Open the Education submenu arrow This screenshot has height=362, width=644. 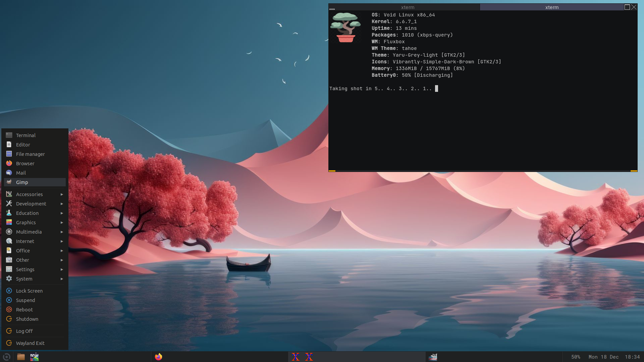(x=62, y=213)
